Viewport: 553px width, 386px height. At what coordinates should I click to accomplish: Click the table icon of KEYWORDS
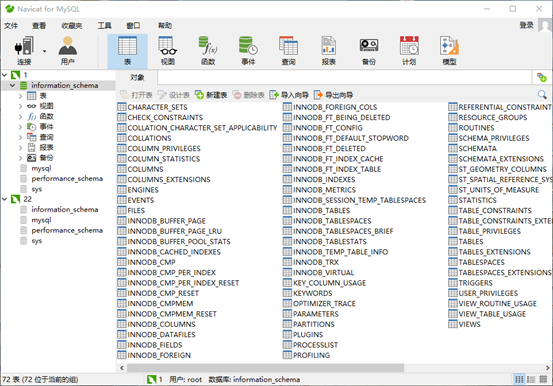pos(287,293)
